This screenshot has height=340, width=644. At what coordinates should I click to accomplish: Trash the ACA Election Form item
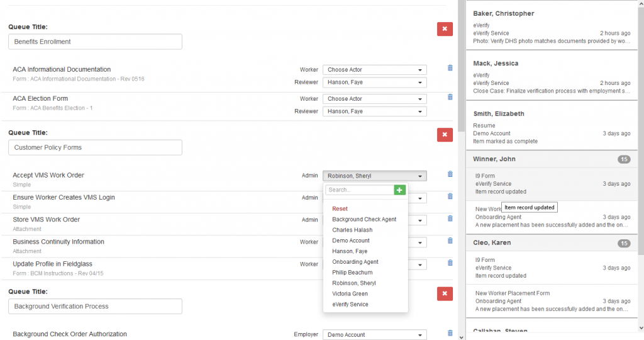pos(450,97)
